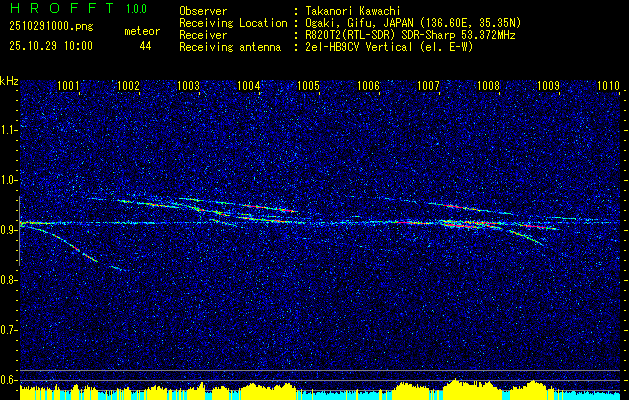Click the kHz axis unit label

[9, 81]
